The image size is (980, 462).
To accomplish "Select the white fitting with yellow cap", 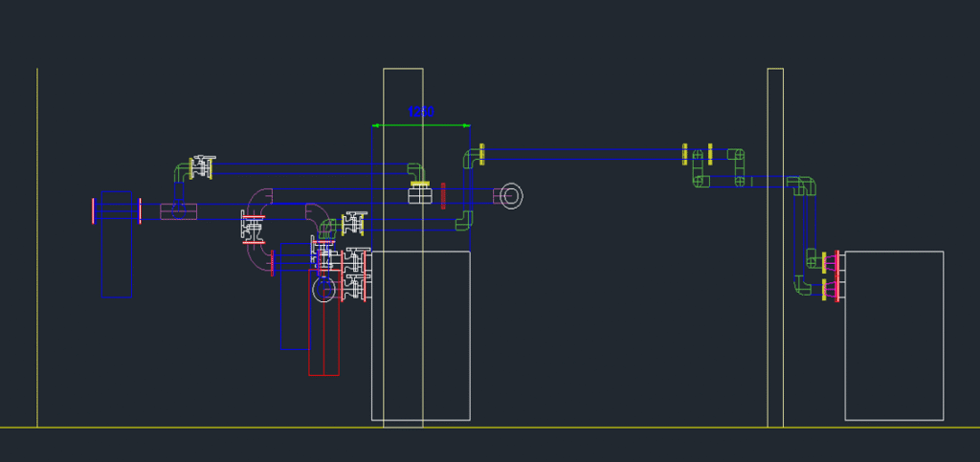I will coord(418,193).
